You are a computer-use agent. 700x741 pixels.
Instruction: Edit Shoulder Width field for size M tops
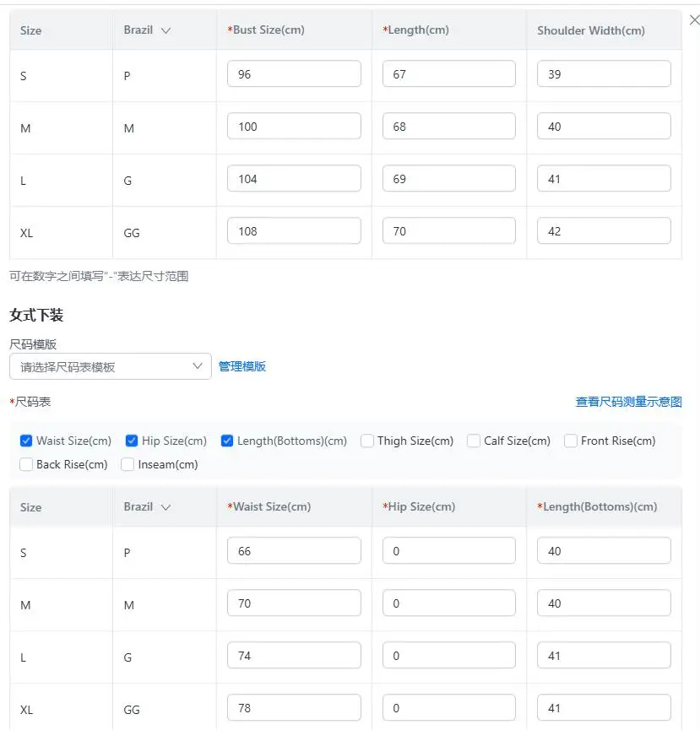point(604,127)
